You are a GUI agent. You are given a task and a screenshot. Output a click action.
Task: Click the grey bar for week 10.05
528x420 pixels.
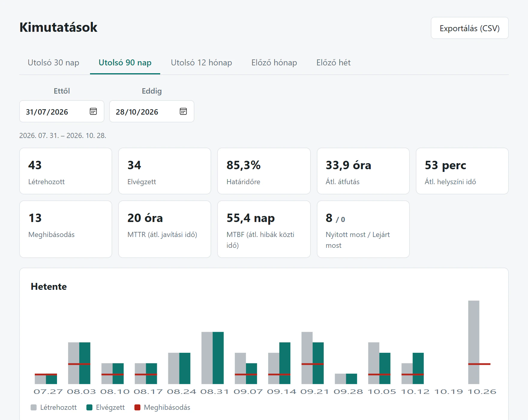[374, 363]
